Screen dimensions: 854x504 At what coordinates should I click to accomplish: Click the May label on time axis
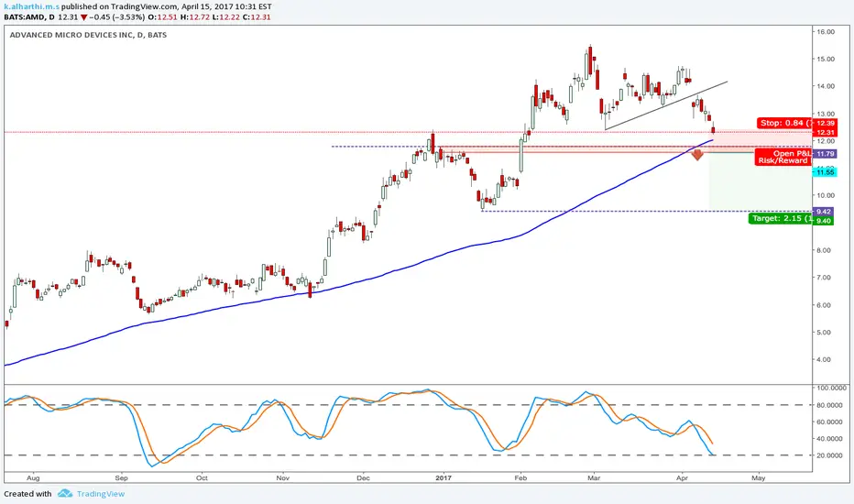pyautogui.click(x=758, y=477)
